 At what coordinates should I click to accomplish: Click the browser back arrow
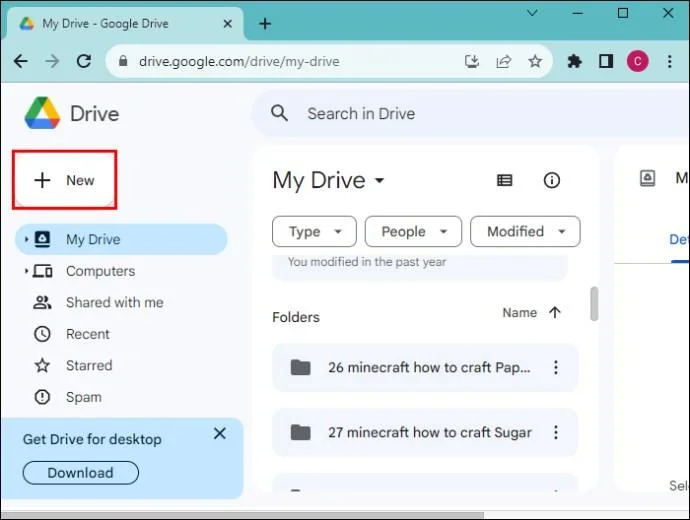pyautogui.click(x=21, y=61)
